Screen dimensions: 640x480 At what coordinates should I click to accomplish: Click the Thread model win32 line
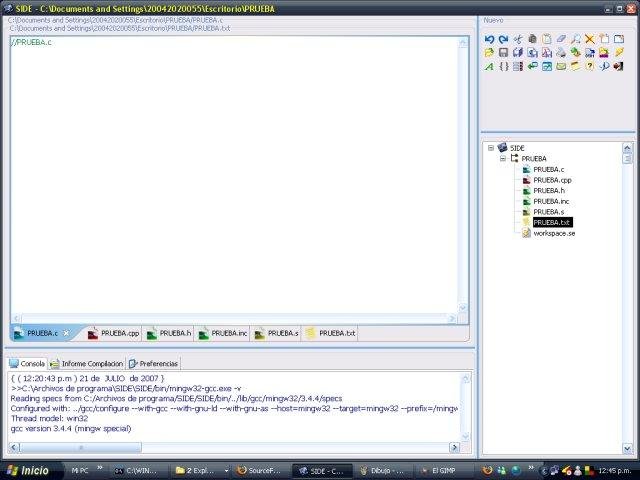click(49, 418)
